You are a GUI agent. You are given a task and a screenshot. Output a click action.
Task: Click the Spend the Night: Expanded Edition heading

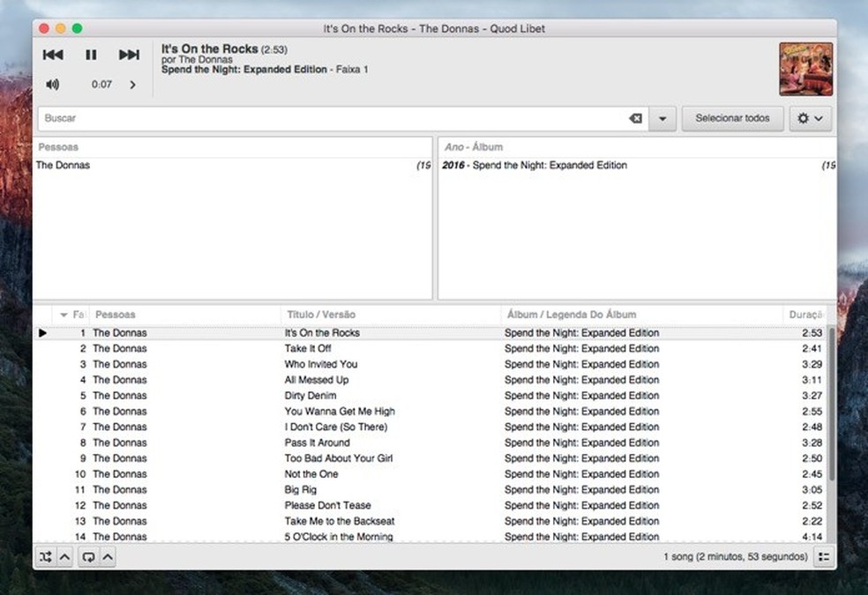pyautogui.click(x=244, y=69)
